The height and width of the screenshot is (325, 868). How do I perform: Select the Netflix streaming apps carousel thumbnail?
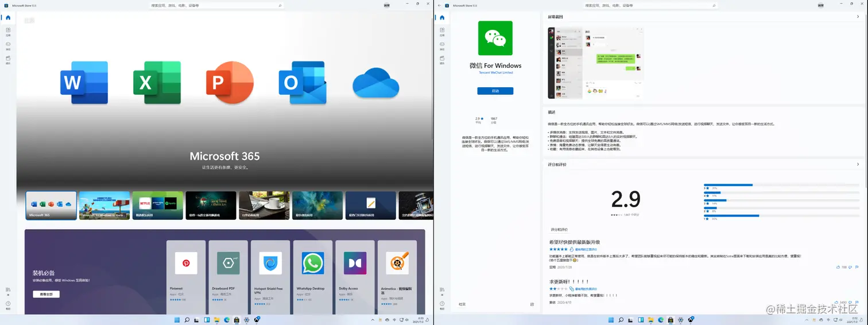[x=158, y=206]
